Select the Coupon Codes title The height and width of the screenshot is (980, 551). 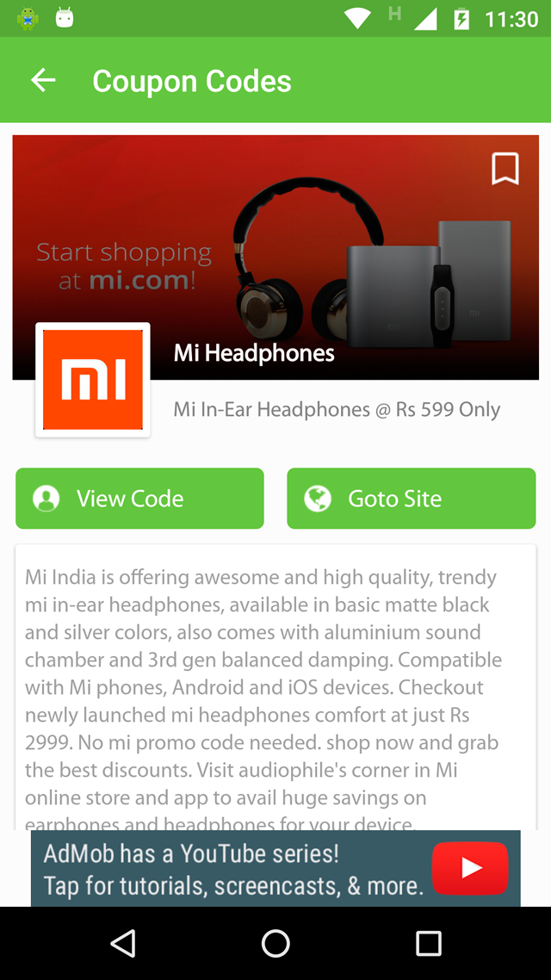(x=192, y=81)
